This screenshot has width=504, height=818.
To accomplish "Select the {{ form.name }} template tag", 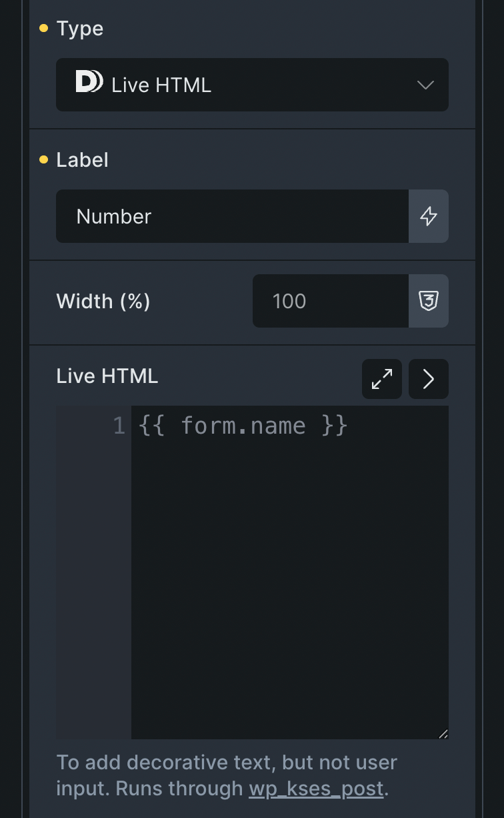I will (243, 426).
